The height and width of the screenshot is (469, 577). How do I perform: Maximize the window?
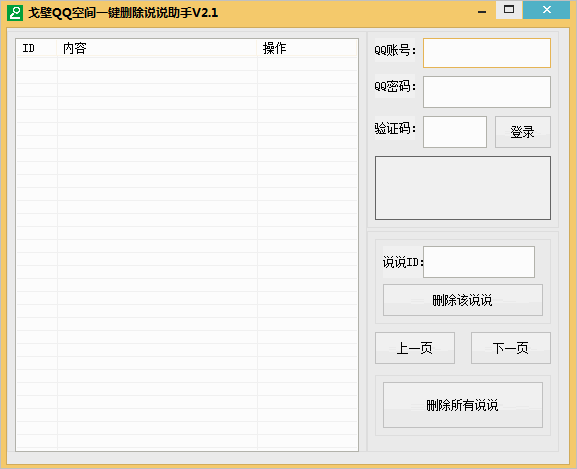click(x=509, y=10)
